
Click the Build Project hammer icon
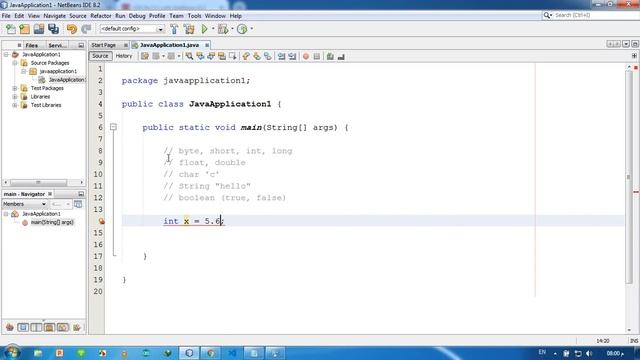tap(174, 29)
